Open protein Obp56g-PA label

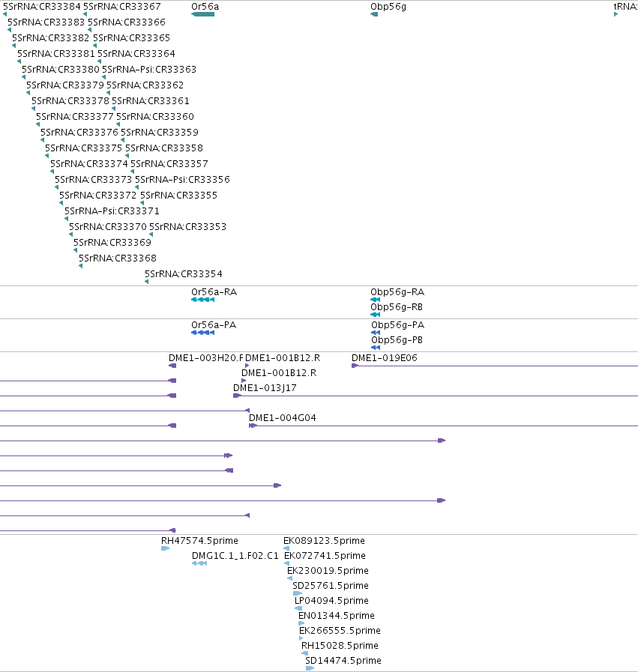click(397, 325)
